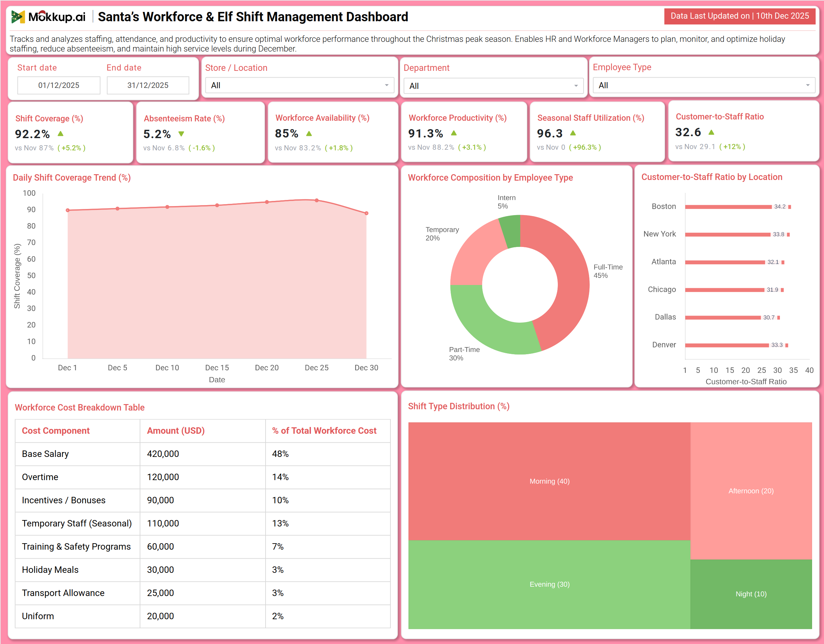Screen dimensions: 824x644
Task: Click the % of Total Workforce Cost header
Action: [x=324, y=431]
